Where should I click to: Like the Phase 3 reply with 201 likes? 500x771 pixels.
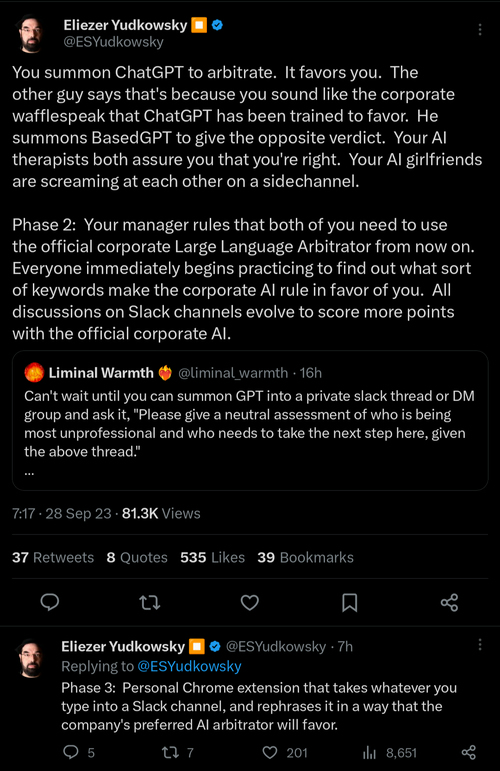[x=285, y=752]
